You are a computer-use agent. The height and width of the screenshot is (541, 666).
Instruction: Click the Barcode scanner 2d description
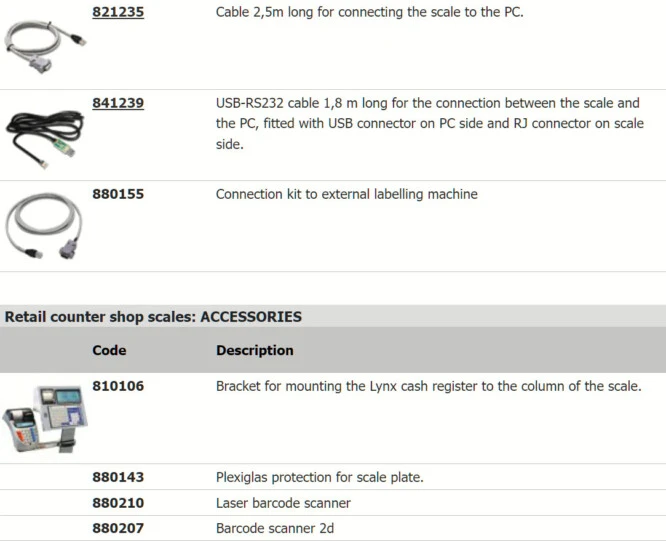275,528
